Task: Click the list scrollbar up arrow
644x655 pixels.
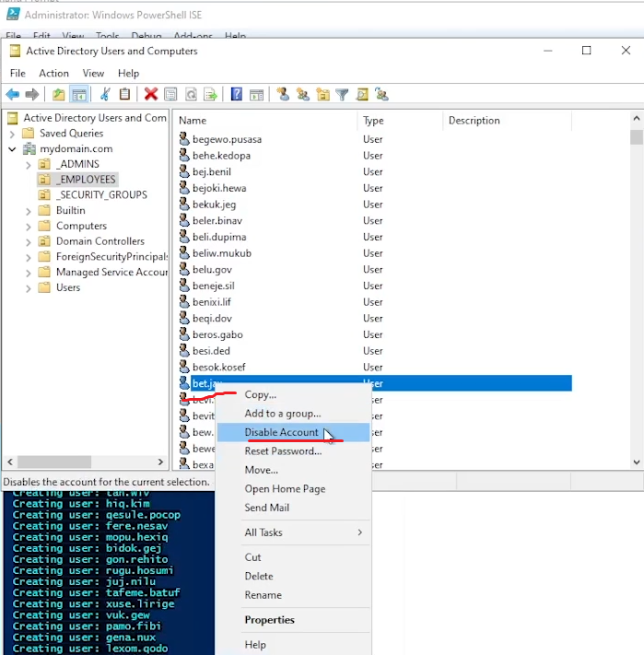Action: 636,118
